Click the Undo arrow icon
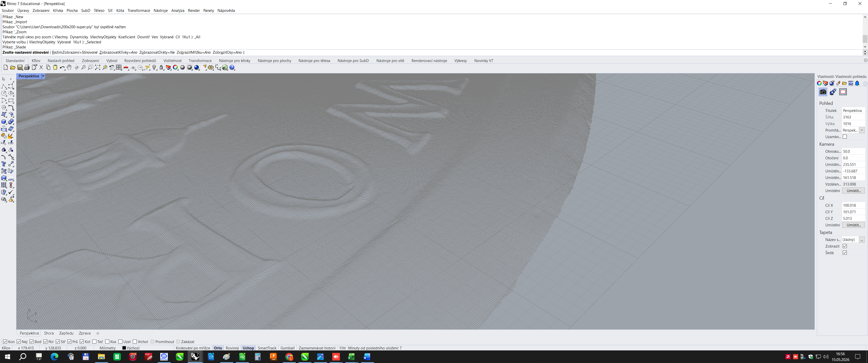Image resolution: width=868 pixels, height=363 pixels. click(x=62, y=68)
